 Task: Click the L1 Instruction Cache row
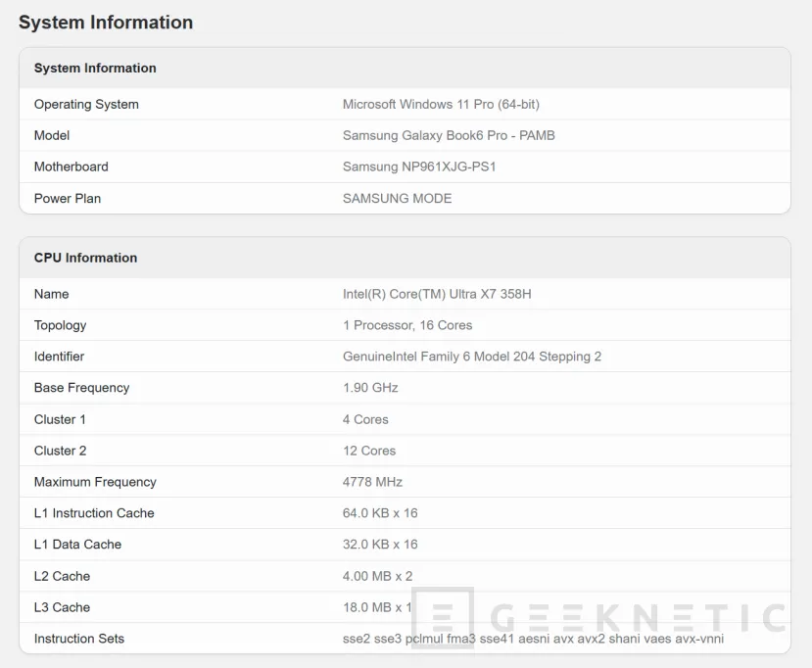tap(94, 513)
